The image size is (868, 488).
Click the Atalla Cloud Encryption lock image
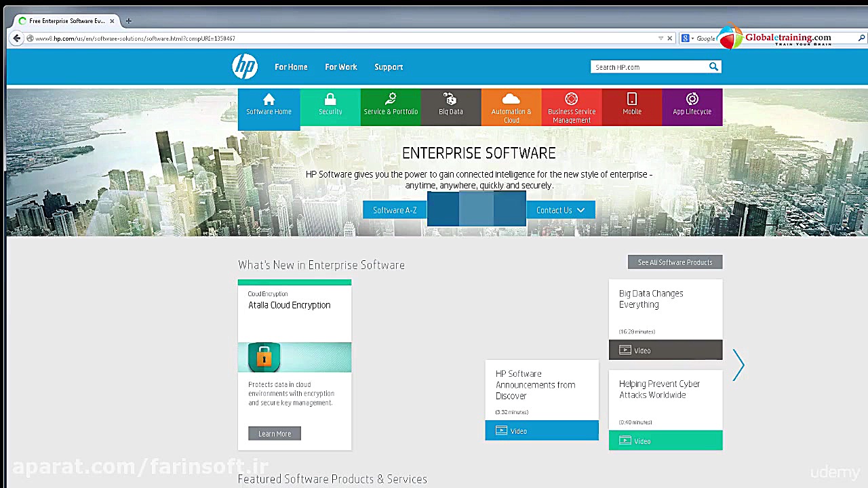point(294,357)
